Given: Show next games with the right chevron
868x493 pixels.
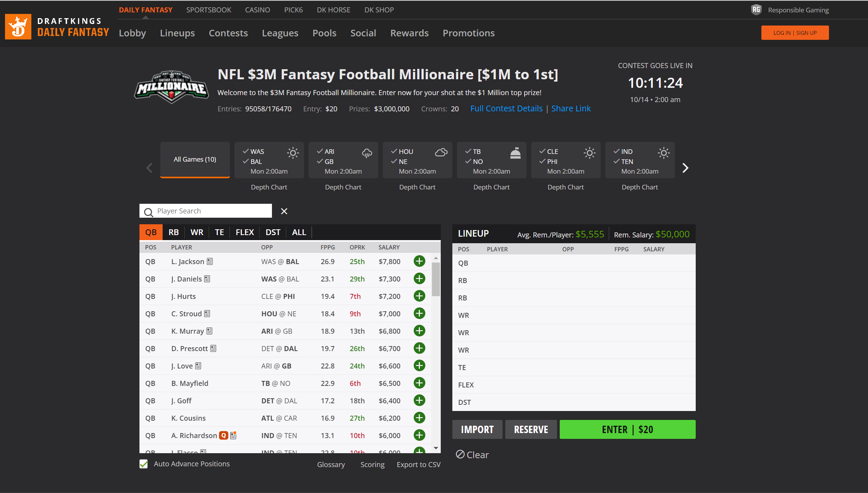Looking at the screenshot, I should click(x=685, y=168).
